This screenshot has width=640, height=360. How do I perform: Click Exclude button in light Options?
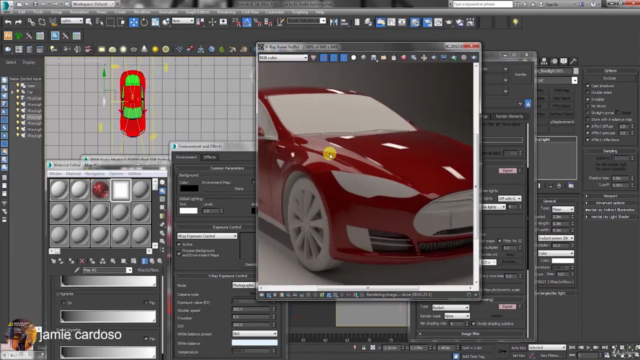click(610, 78)
